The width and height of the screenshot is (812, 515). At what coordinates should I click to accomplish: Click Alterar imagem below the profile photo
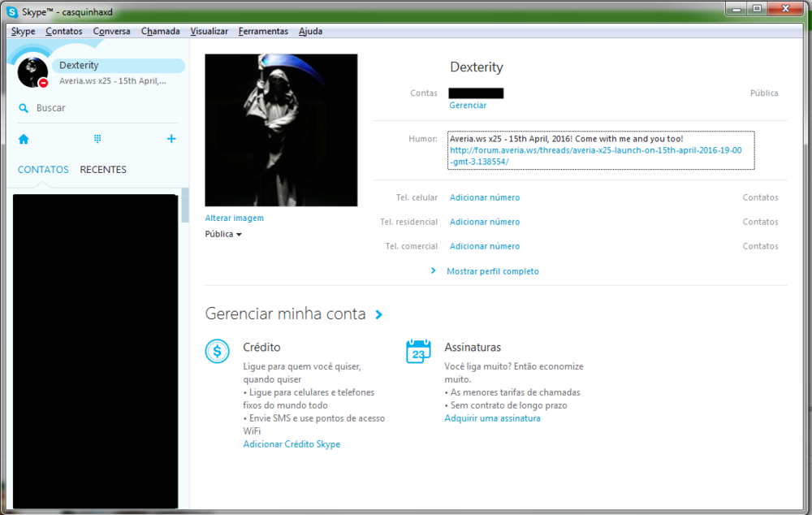point(234,218)
